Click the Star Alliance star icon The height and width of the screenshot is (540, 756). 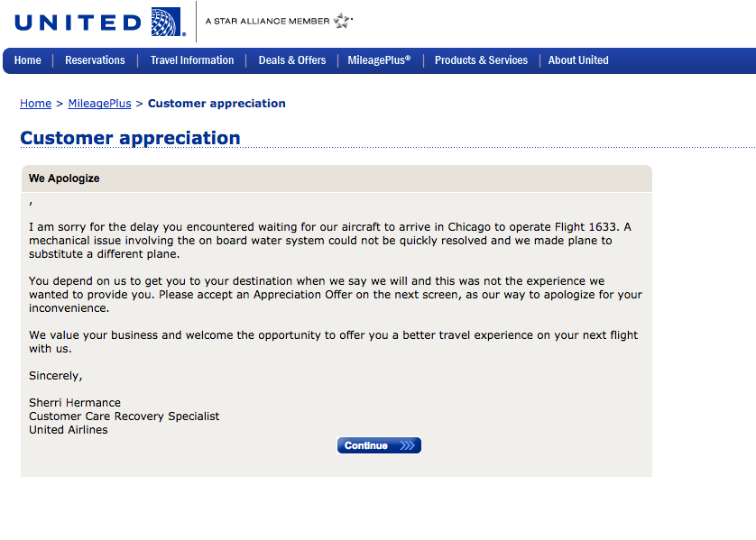click(x=343, y=21)
